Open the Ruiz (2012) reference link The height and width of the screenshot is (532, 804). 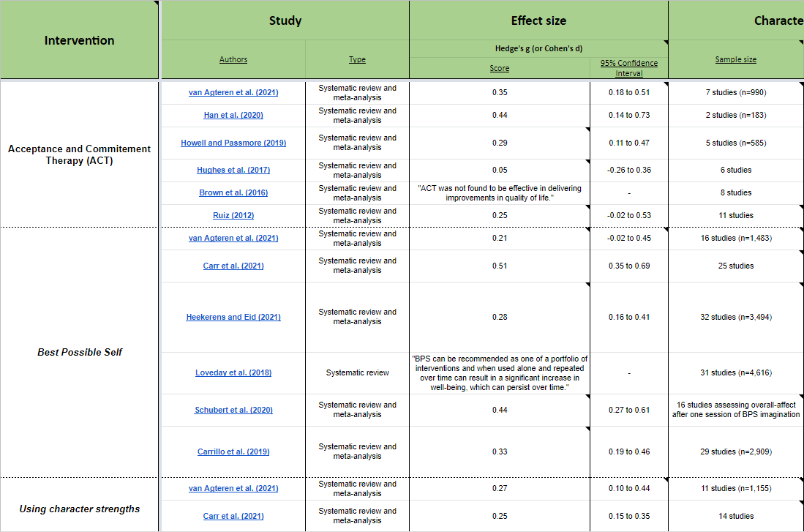233,215
